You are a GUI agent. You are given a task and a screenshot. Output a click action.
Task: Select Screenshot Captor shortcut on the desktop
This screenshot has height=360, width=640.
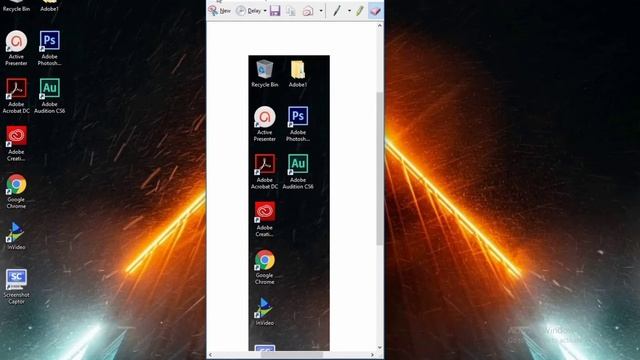coord(16,287)
